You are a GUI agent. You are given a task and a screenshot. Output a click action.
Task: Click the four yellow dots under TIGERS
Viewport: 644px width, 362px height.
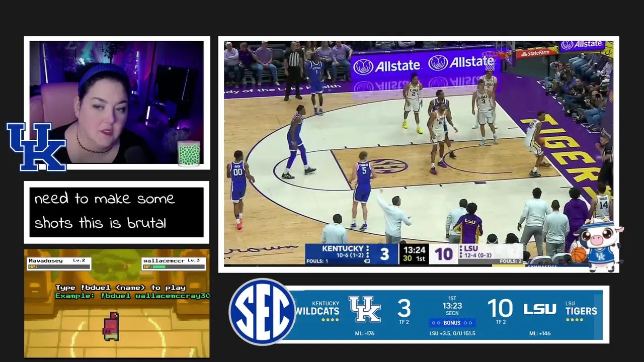[x=574, y=320]
